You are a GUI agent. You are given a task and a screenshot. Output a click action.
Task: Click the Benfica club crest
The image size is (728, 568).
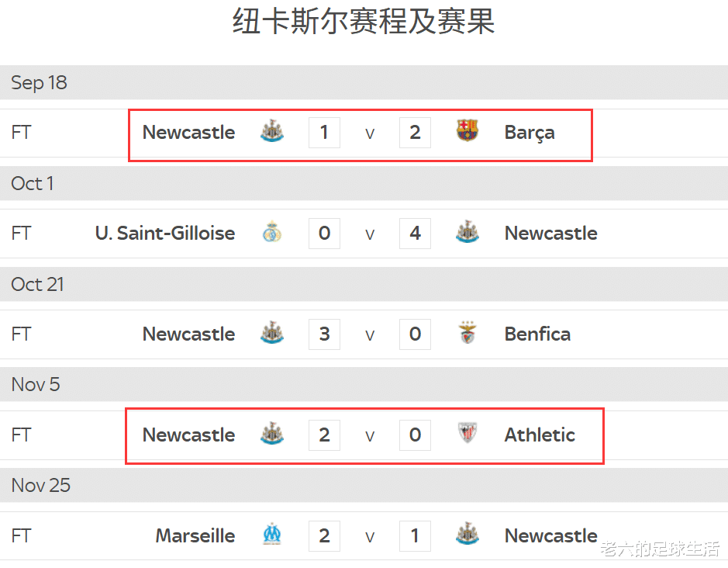click(468, 334)
